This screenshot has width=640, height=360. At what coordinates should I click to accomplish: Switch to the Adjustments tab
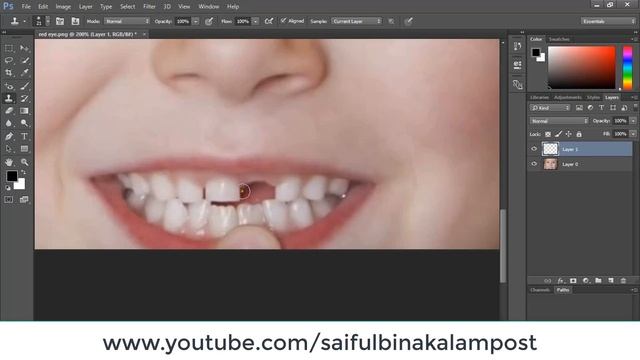(567, 98)
